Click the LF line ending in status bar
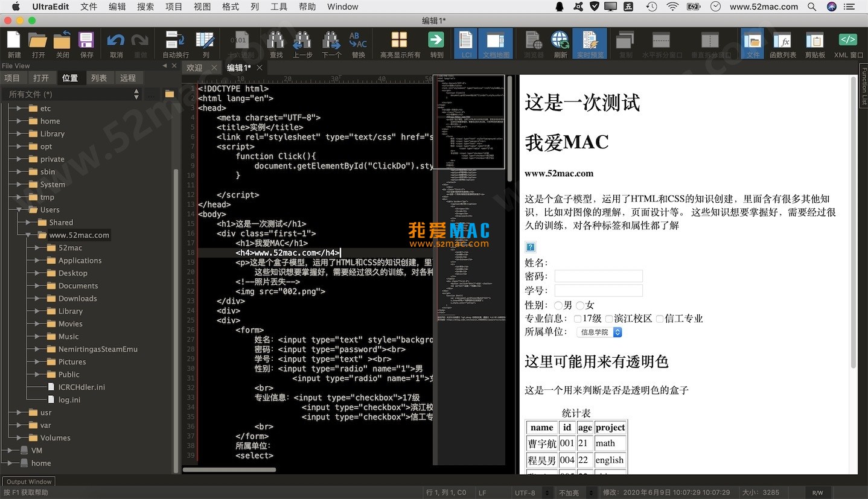868x499 pixels. (x=482, y=493)
